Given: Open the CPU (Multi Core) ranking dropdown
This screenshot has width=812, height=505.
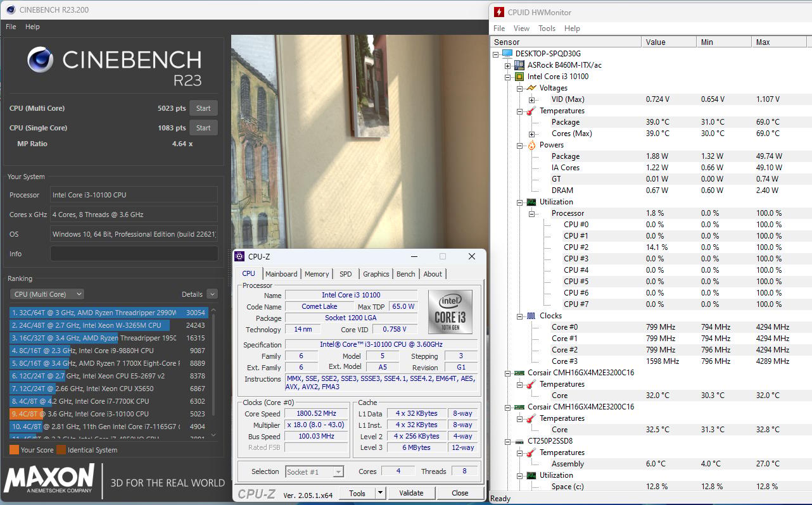Looking at the screenshot, I should point(47,294).
